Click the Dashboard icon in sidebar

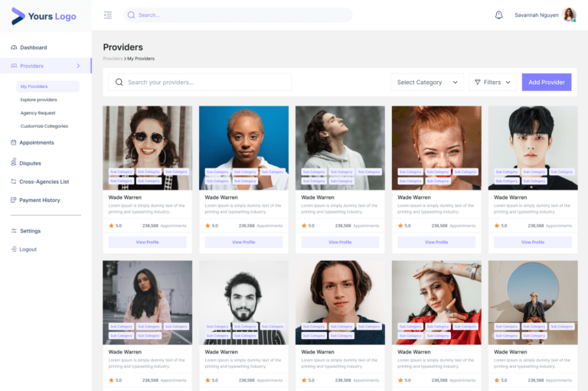pyautogui.click(x=14, y=47)
